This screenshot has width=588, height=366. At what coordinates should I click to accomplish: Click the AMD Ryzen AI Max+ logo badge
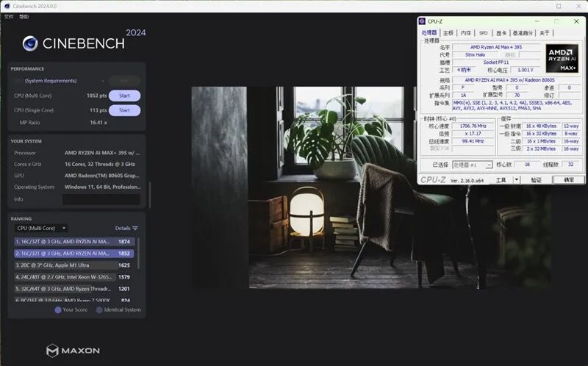point(562,58)
